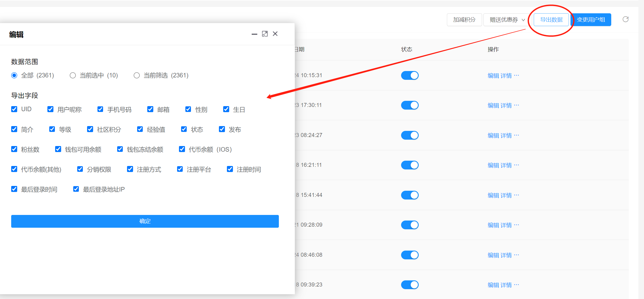Click 编辑 link for 08:46:08 row
Screen dimensions: 644x299
point(493,255)
